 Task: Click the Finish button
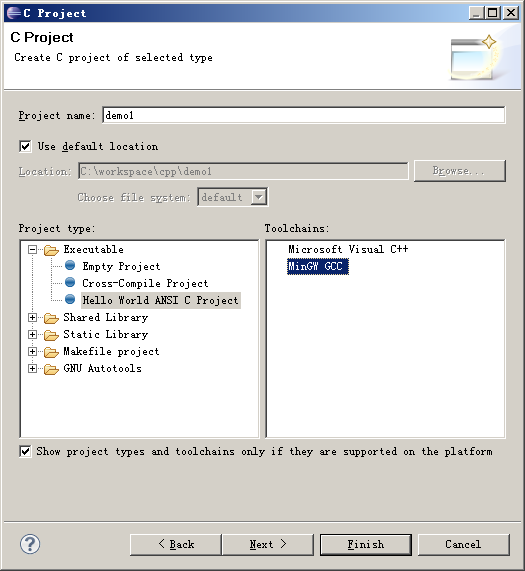tap(366, 544)
